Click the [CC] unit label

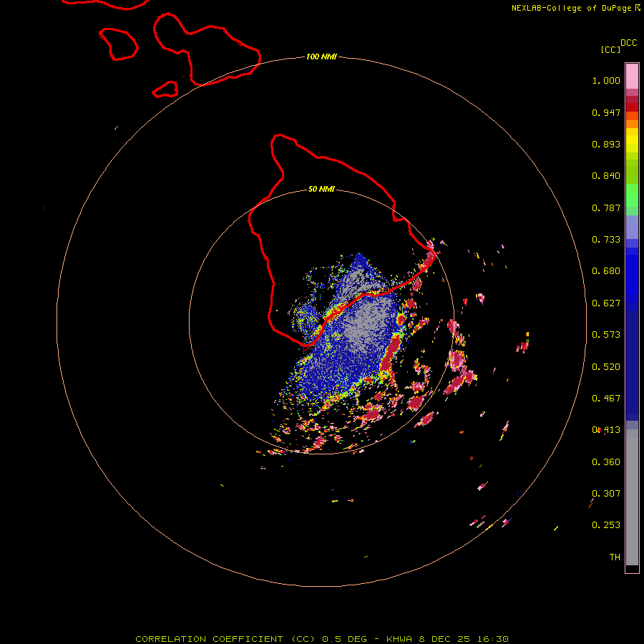(610, 49)
